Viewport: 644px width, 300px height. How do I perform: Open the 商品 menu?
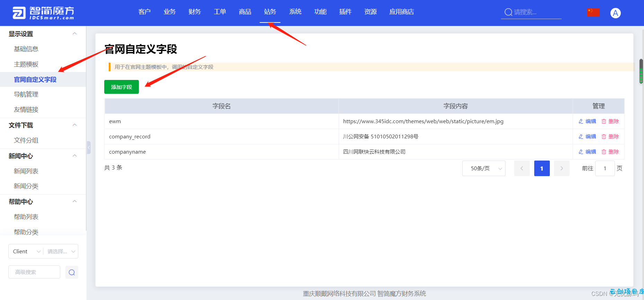tap(245, 12)
